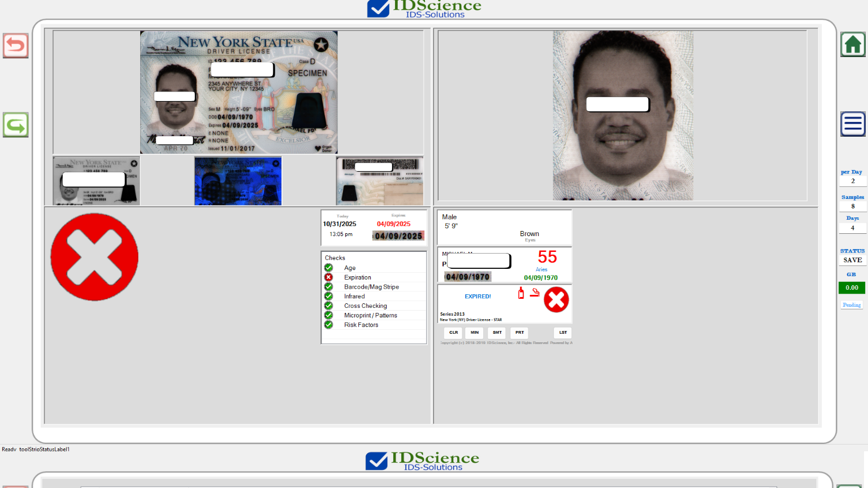Click the red smoking icon
This screenshot has height=488, width=868.
535,293
